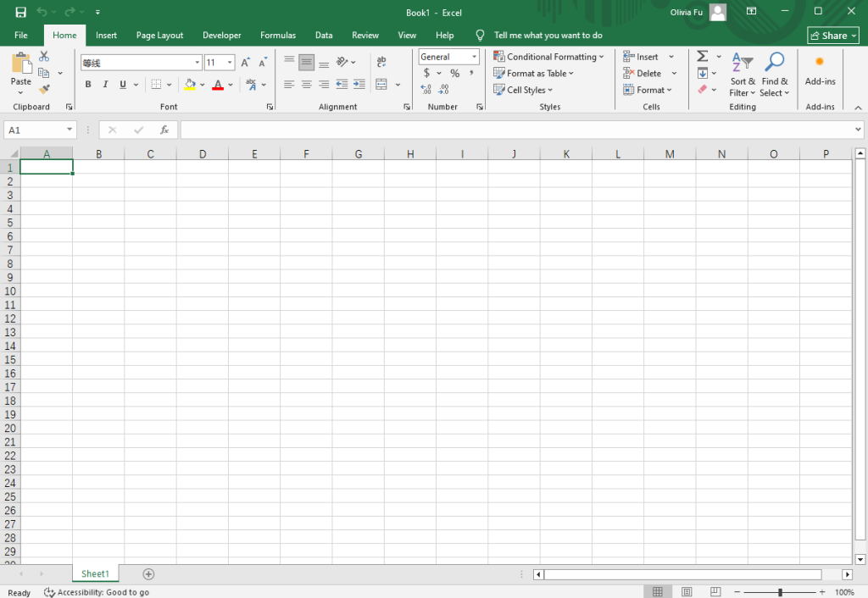Select the Center alignment icon
Image resolution: width=868 pixels, height=598 pixels.
coord(306,83)
